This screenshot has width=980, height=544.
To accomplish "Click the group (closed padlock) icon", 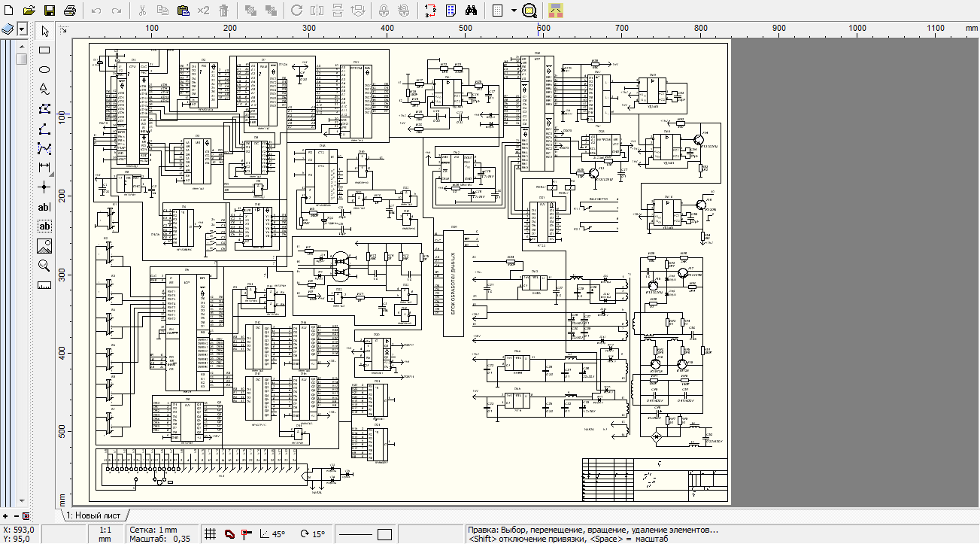I will 384,11.
